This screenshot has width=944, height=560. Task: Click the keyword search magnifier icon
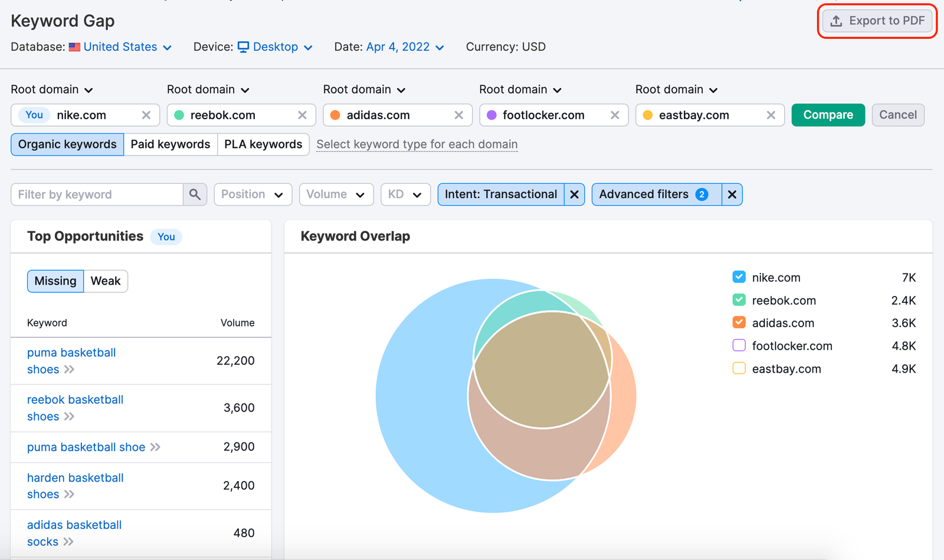pyautogui.click(x=195, y=195)
